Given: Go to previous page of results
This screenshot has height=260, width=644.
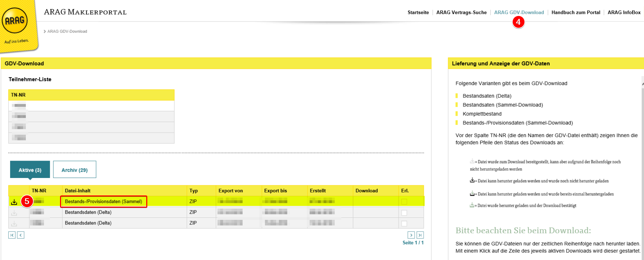Looking at the screenshot, I should point(21,235).
